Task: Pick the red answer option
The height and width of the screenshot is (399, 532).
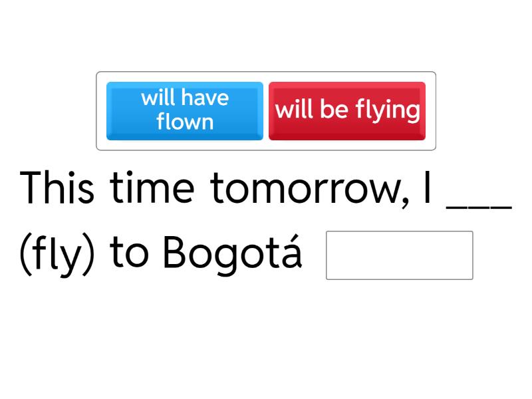Action: [x=347, y=110]
